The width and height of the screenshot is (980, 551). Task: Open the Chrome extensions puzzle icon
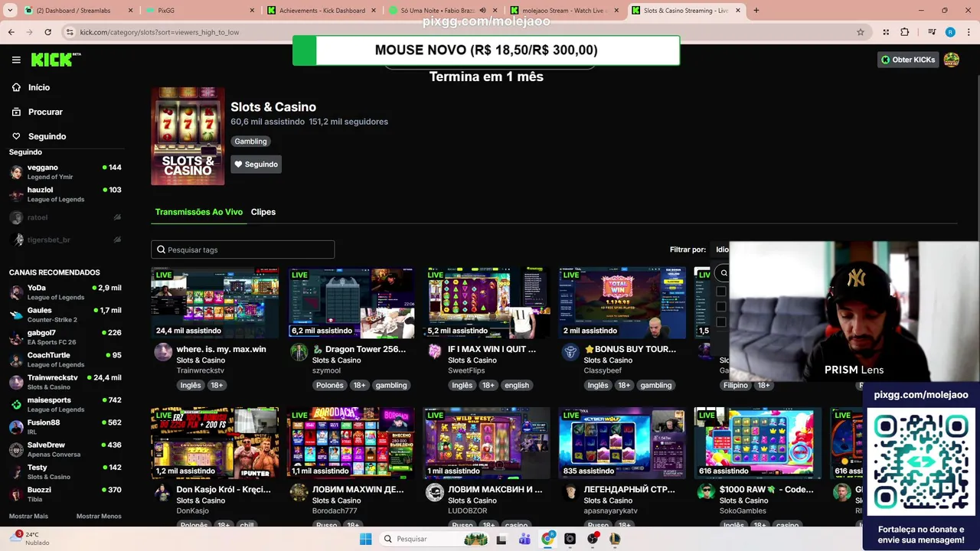[x=904, y=32]
